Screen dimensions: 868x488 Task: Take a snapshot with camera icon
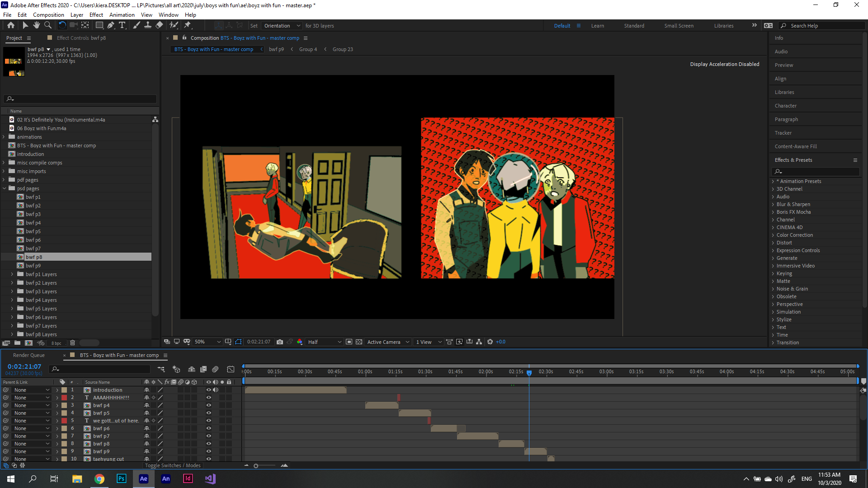tap(280, 342)
